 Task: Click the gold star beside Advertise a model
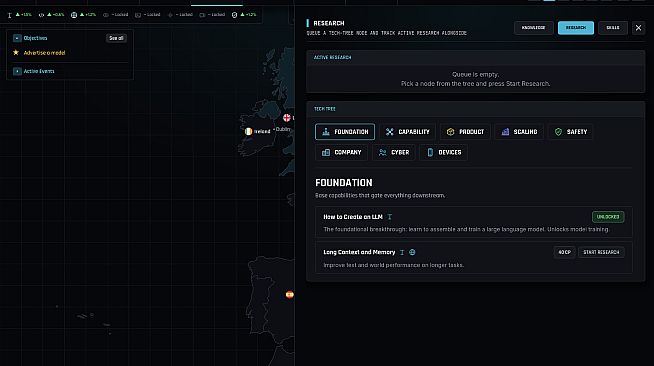click(16, 53)
